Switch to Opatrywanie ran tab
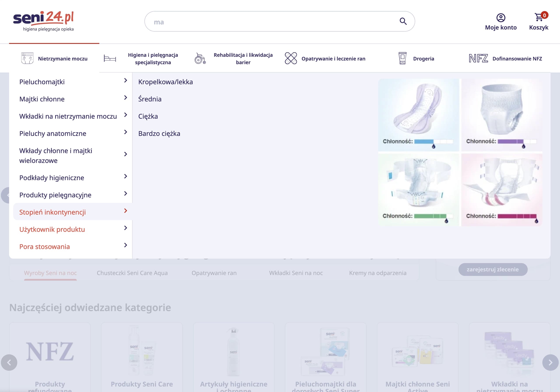This screenshot has height=392, width=560. click(x=214, y=273)
